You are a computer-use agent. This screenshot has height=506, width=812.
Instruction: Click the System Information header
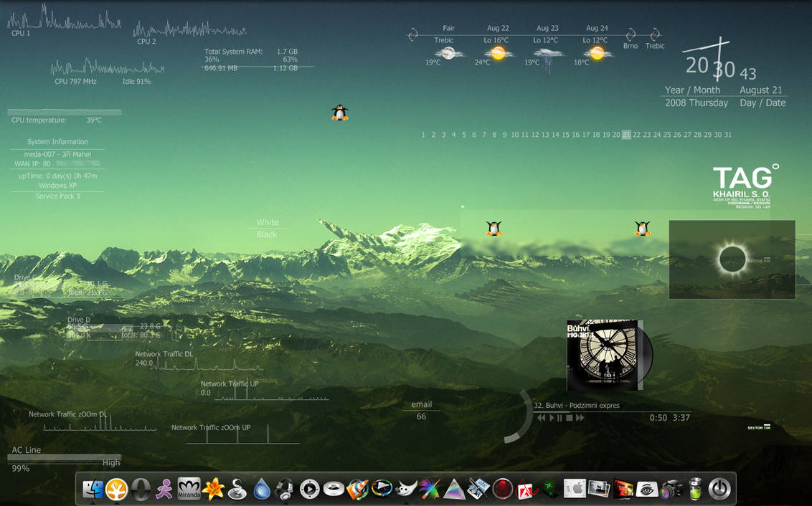pyautogui.click(x=57, y=141)
